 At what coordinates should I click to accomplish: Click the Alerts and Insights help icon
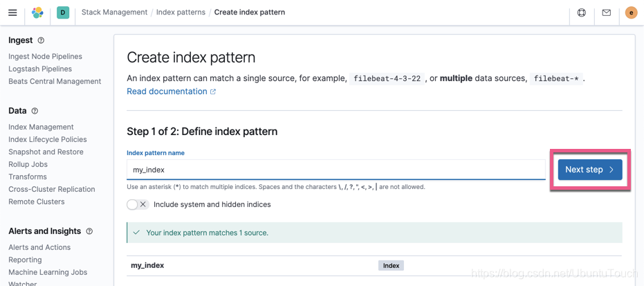tap(89, 231)
